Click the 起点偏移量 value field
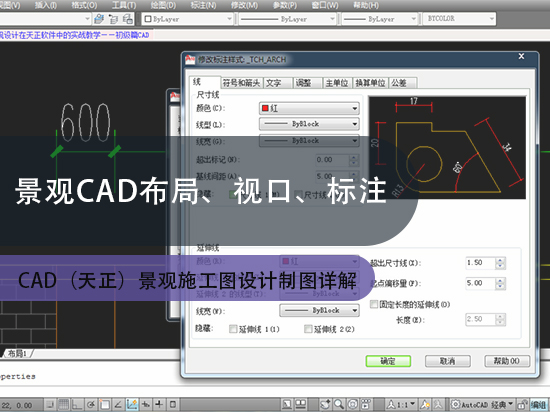Screen dimensions: 550x412 [480, 283]
